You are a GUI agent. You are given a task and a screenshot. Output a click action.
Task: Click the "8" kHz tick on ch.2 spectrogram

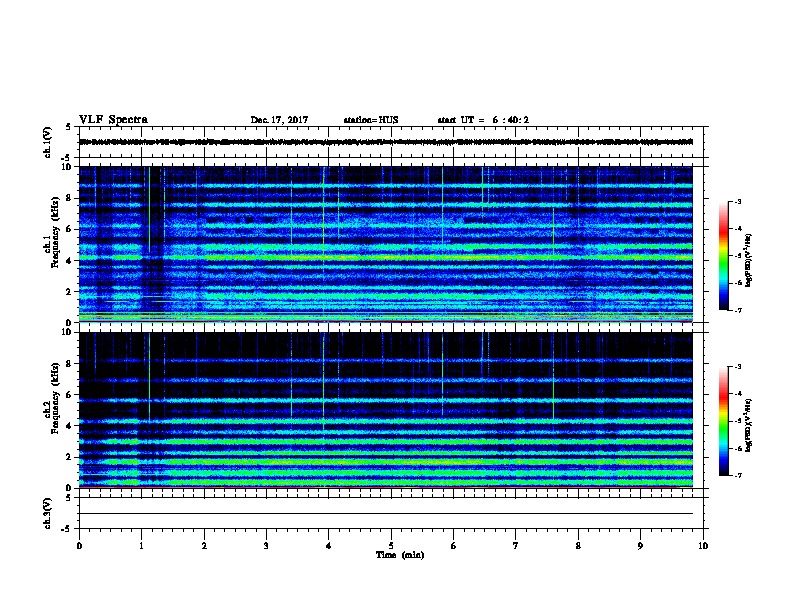(71, 364)
